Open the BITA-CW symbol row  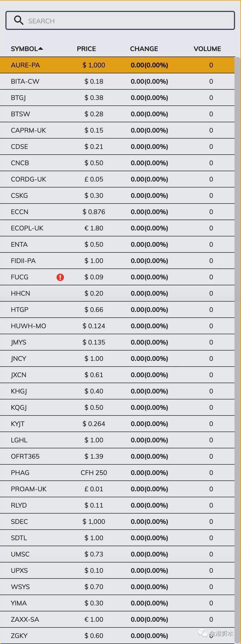117,82
